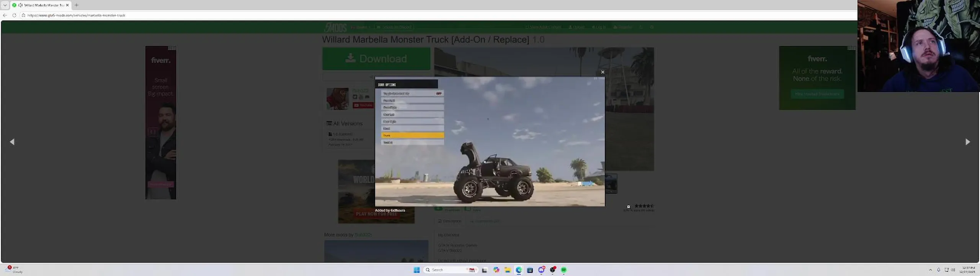Click the author's avatar thumbnail

338,99
